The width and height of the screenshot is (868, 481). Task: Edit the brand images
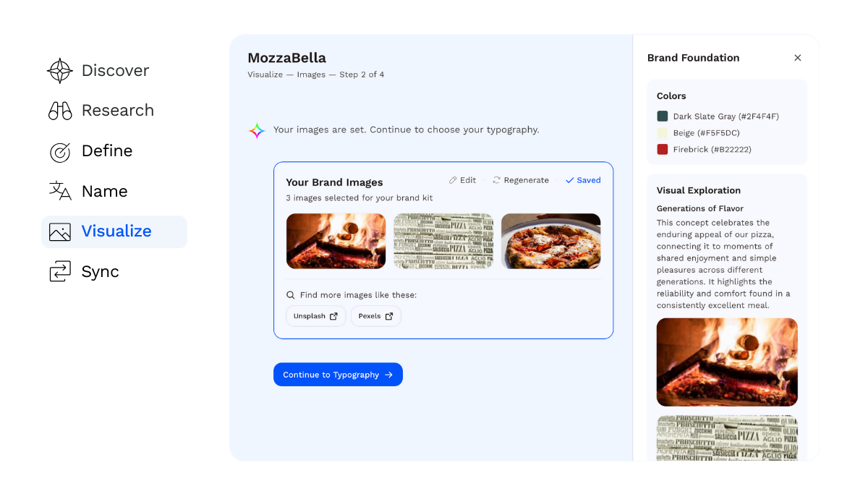tap(462, 180)
